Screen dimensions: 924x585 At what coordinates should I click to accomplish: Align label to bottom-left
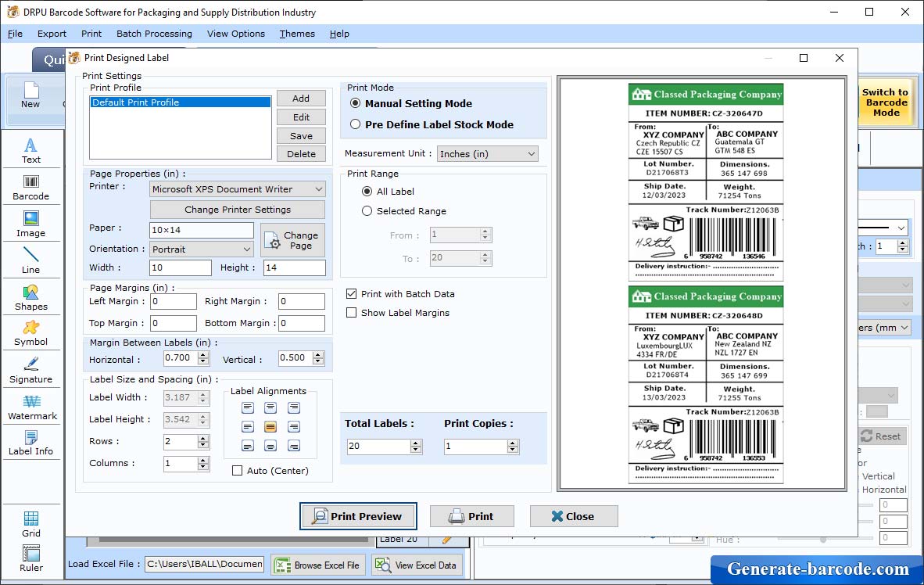click(248, 446)
